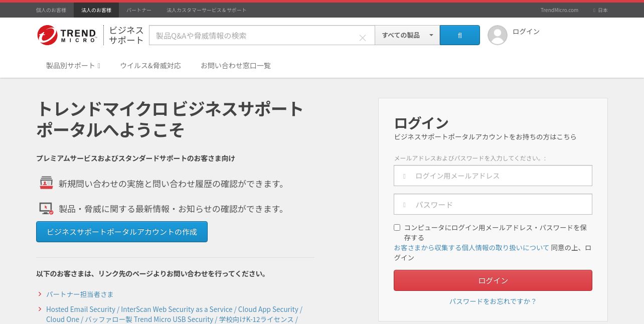Image resolution: width=644 pixels, height=324 pixels.
Task: Open the Hosted Email Security link
Action: [x=174, y=314]
